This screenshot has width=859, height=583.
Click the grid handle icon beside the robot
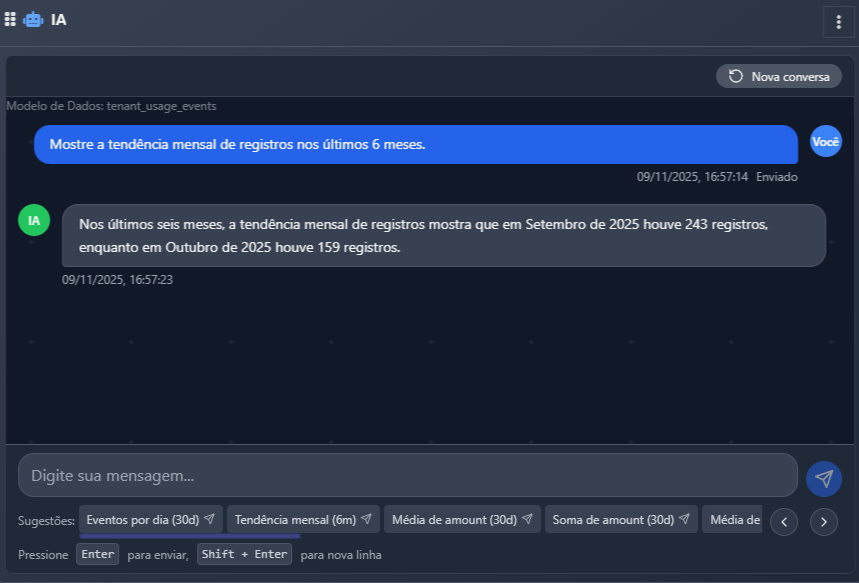[x=10, y=19]
